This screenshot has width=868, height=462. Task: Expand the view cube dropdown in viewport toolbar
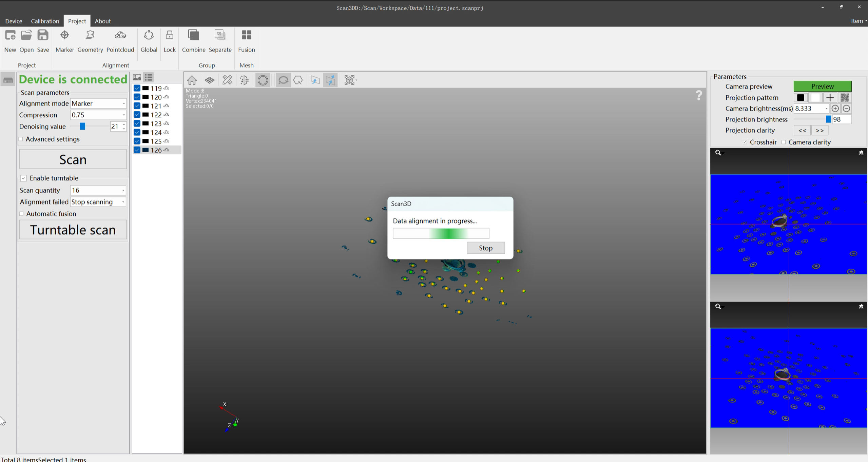356,80
